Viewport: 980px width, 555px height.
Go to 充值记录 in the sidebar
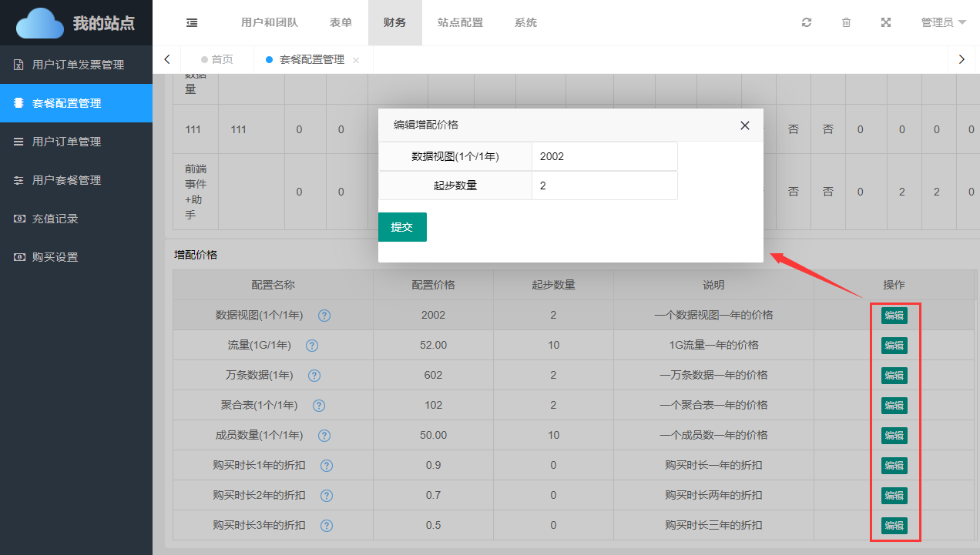click(55, 219)
